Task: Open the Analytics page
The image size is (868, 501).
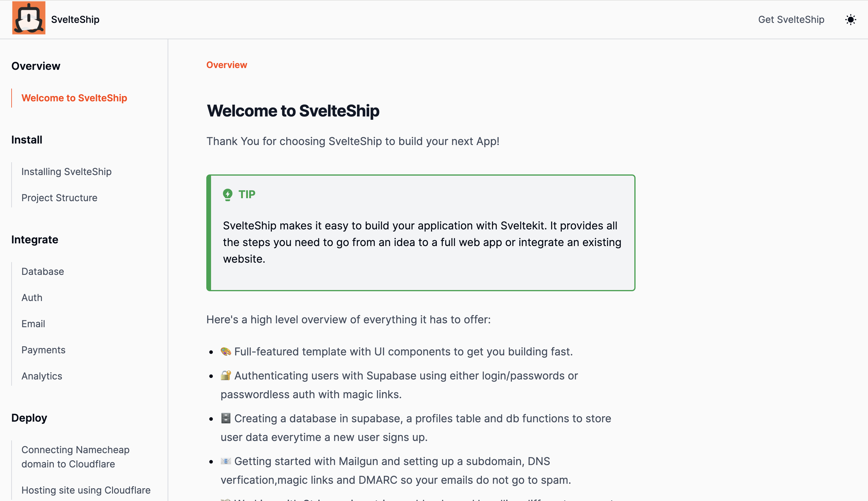Action: pos(42,376)
